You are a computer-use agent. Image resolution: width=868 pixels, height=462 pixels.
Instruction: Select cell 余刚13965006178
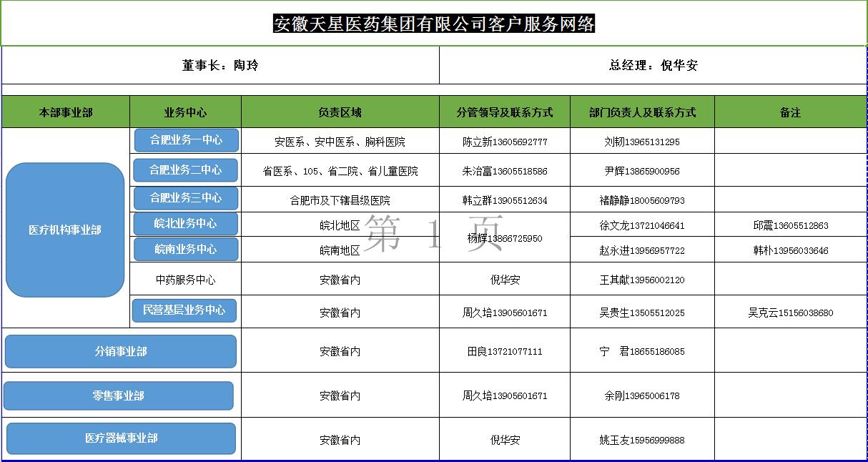[642, 395]
